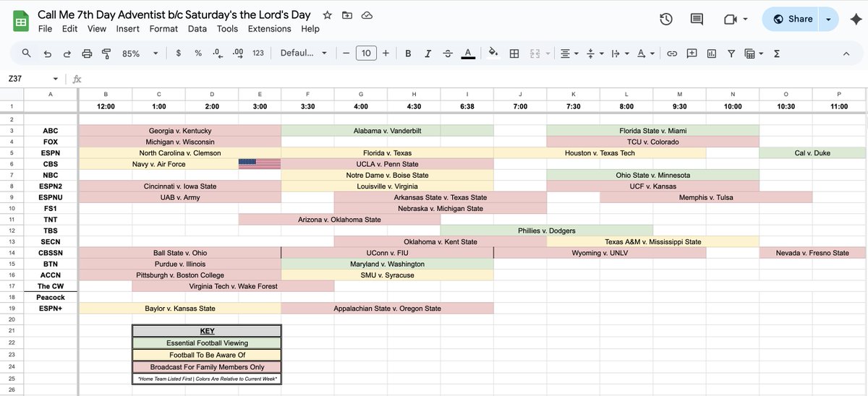Open the Insert menu
868x396 pixels.
click(128, 29)
